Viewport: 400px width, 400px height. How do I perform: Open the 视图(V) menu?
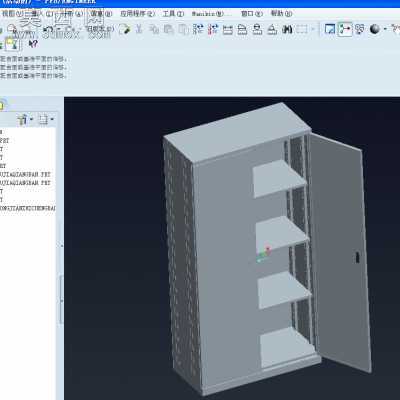tap(12, 14)
